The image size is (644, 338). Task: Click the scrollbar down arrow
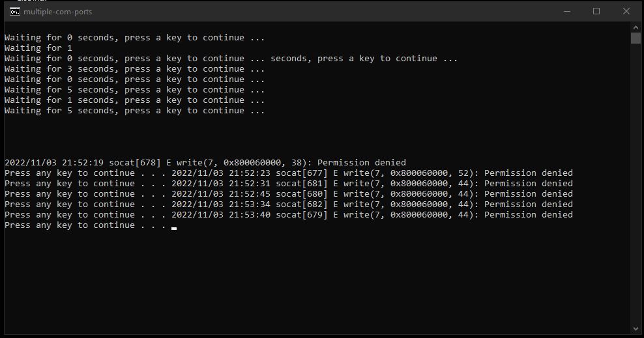pyautogui.click(x=636, y=329)
